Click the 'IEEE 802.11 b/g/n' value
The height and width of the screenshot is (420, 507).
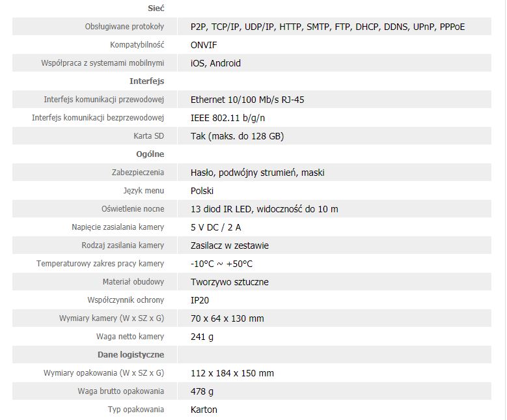[228, 118]
